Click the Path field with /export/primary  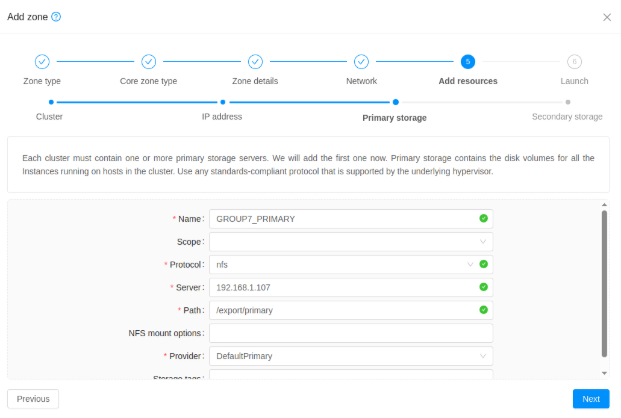[351, 310]
